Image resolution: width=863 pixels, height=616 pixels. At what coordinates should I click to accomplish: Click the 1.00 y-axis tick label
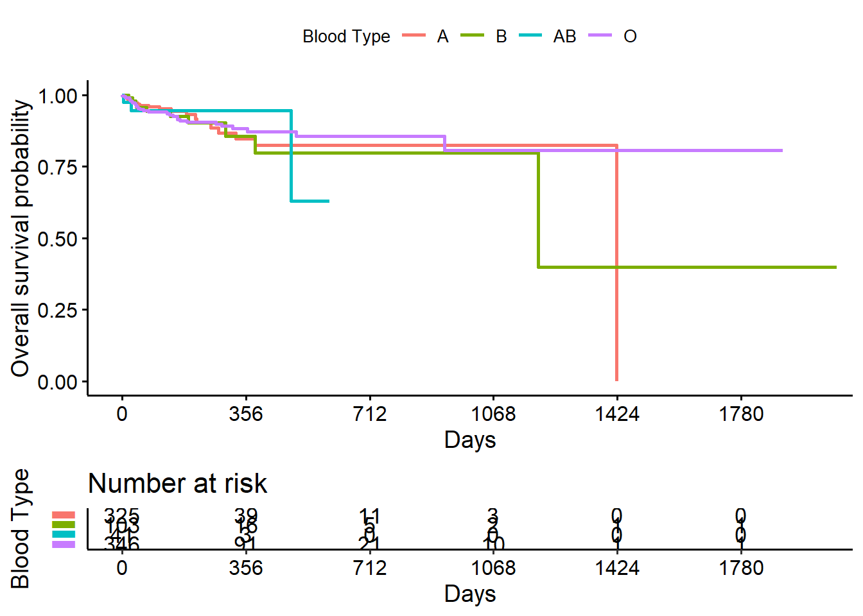pos(58,96)
